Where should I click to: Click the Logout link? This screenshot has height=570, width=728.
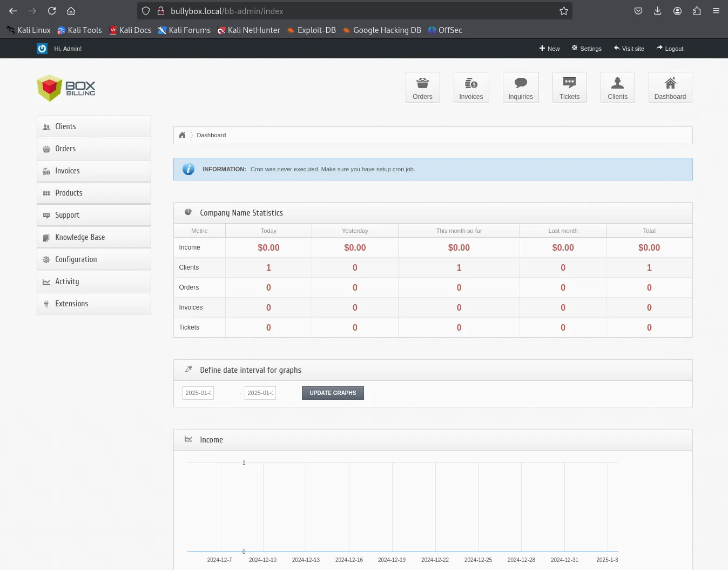670,49
